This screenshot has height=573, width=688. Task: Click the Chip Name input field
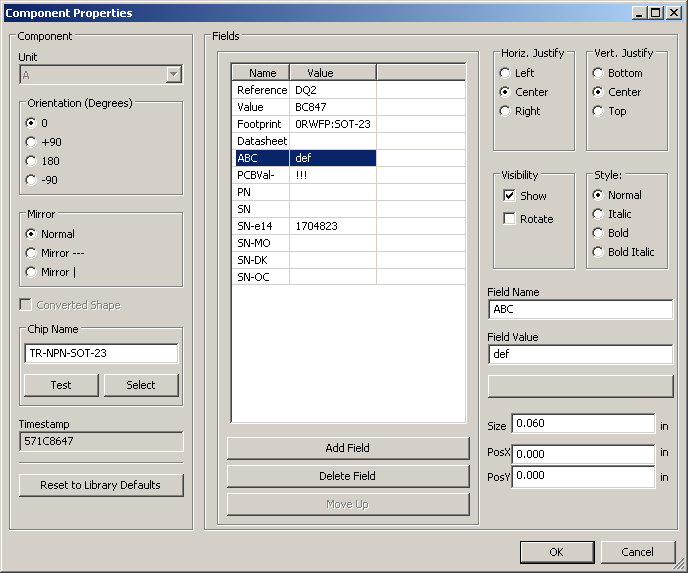tap(101, 353)
